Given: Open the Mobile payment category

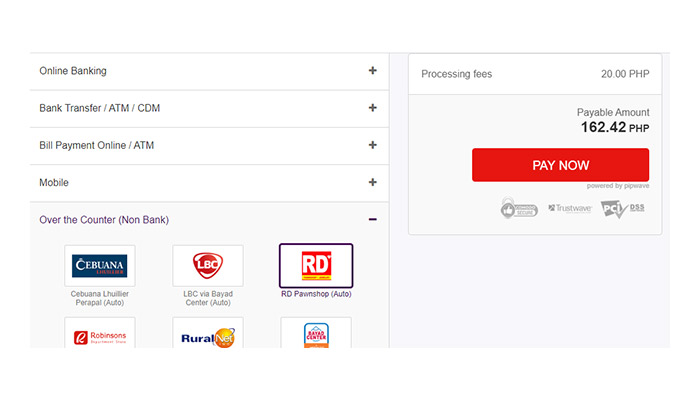Looking at the screenshot, I should [x=54, y=182].
